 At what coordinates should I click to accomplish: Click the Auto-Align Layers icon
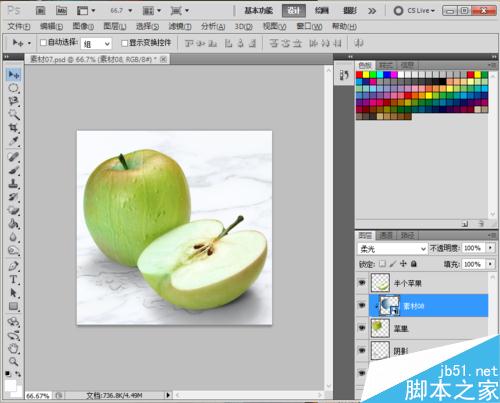(x=359, y=43)
